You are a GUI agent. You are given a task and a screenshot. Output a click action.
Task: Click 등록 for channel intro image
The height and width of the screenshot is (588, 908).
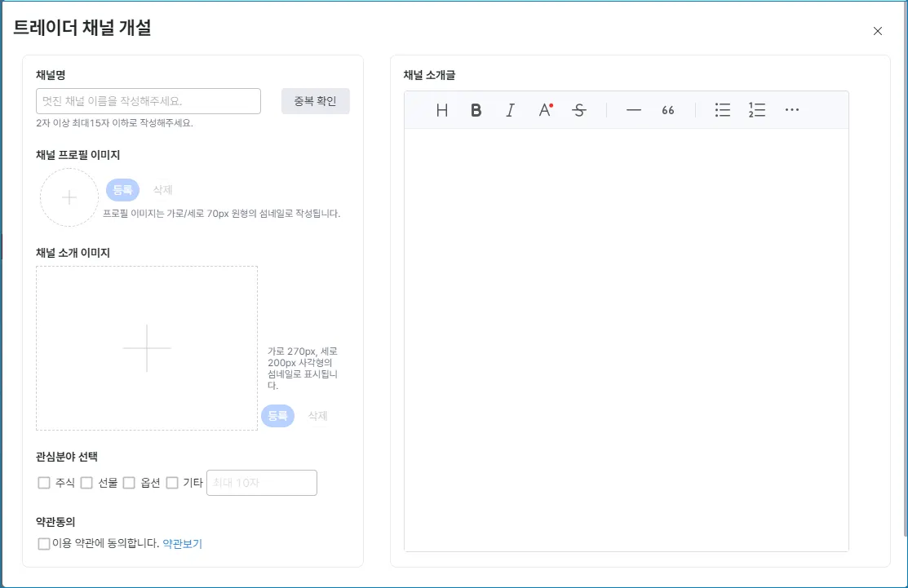coord(278,416)
